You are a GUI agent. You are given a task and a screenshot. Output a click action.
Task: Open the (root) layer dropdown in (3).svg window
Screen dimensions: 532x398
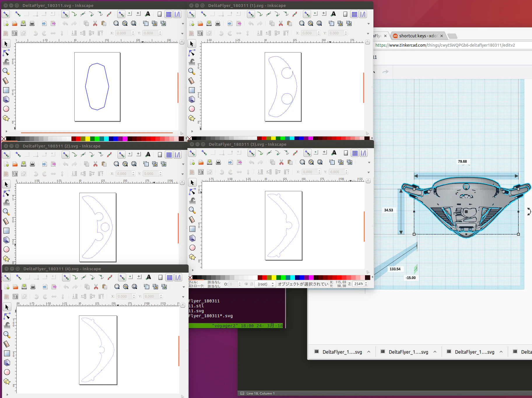click(x=265, y=284)
